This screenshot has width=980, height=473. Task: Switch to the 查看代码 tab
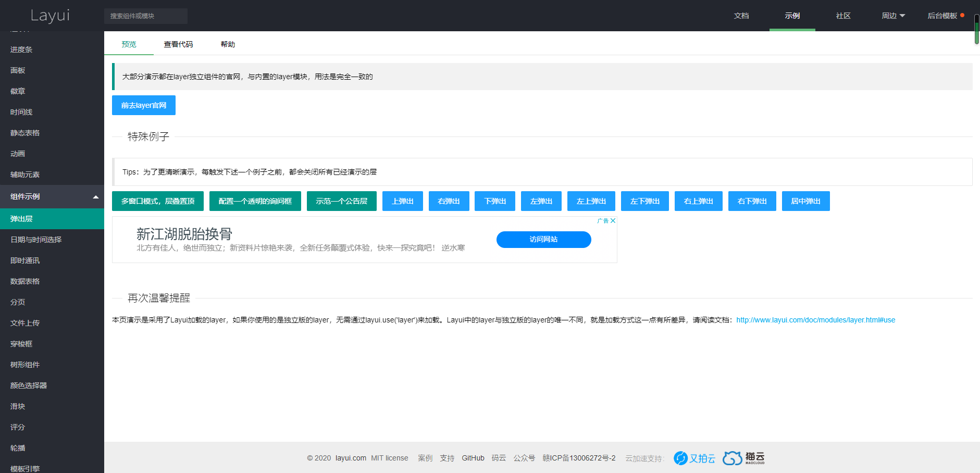coord(178,44)
